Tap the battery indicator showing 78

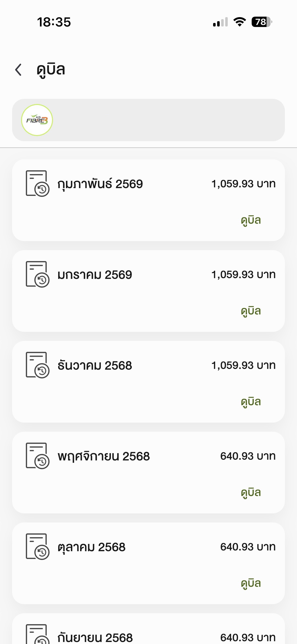(261, 22)
